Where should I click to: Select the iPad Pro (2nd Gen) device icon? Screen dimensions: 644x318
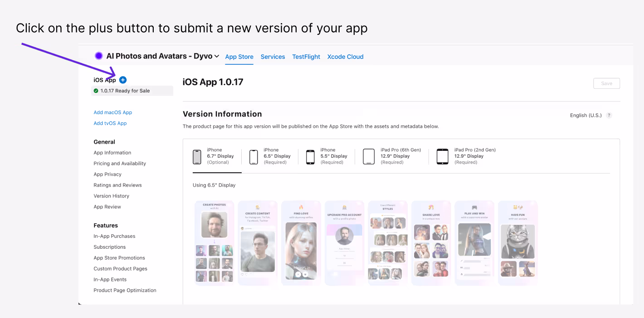point(442,157)
